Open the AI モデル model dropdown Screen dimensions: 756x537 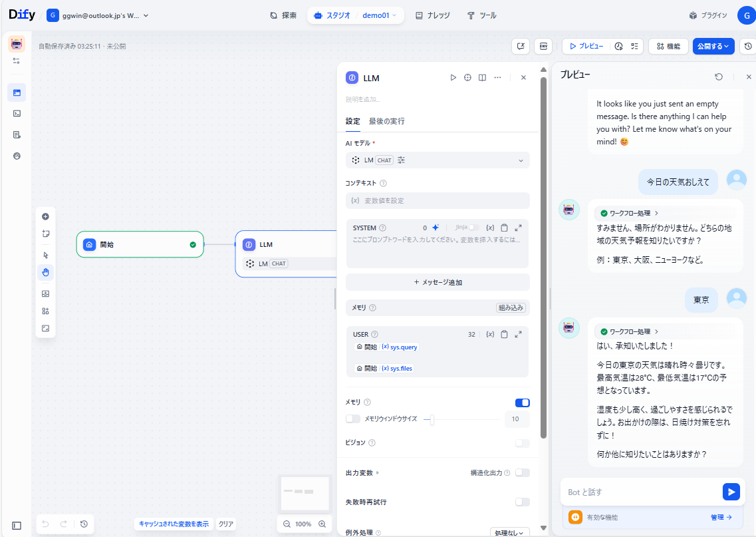(x=438, y=160)
